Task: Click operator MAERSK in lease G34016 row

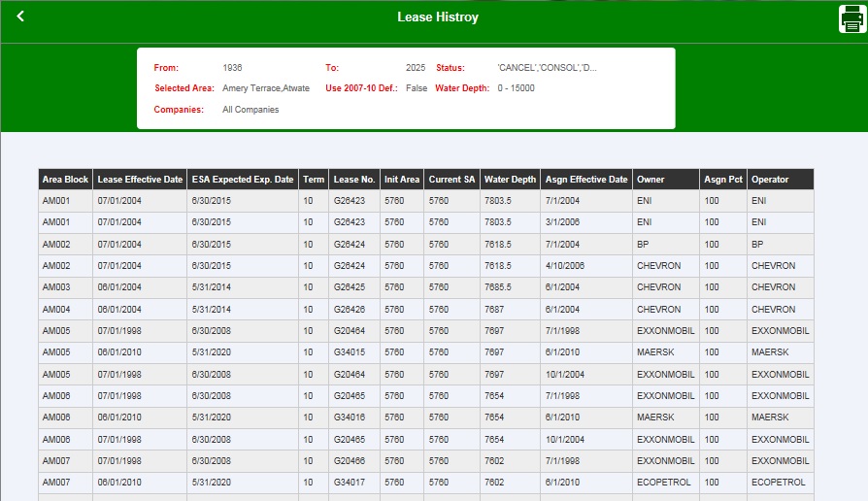Action: (x=770, y=417)
